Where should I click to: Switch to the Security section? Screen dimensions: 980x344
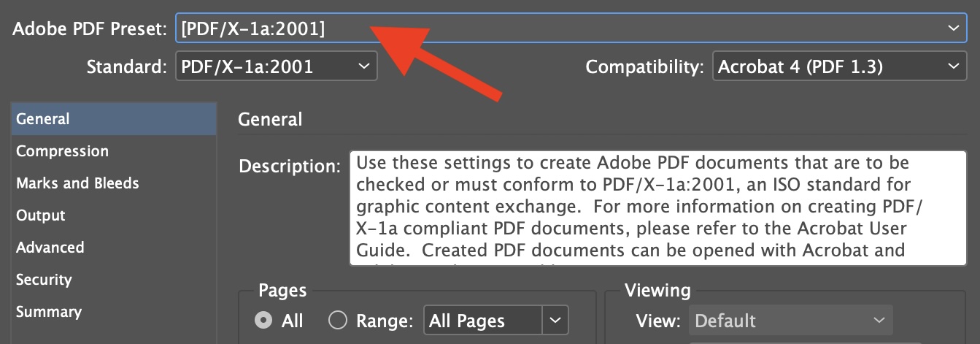click(114, 280)
